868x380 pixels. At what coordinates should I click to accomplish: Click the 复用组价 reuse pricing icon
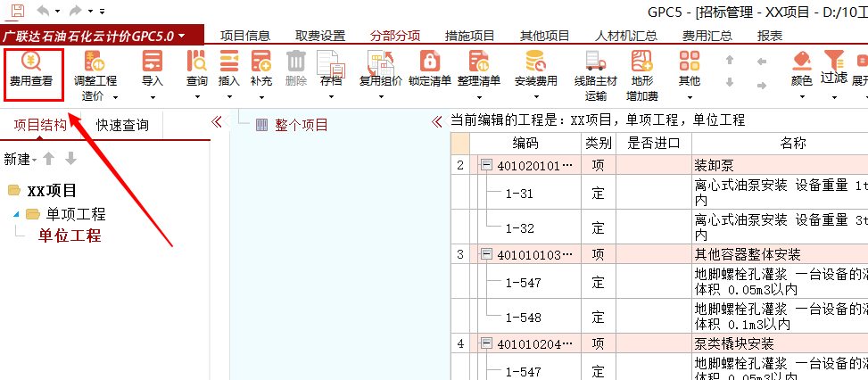coord(380,62)
